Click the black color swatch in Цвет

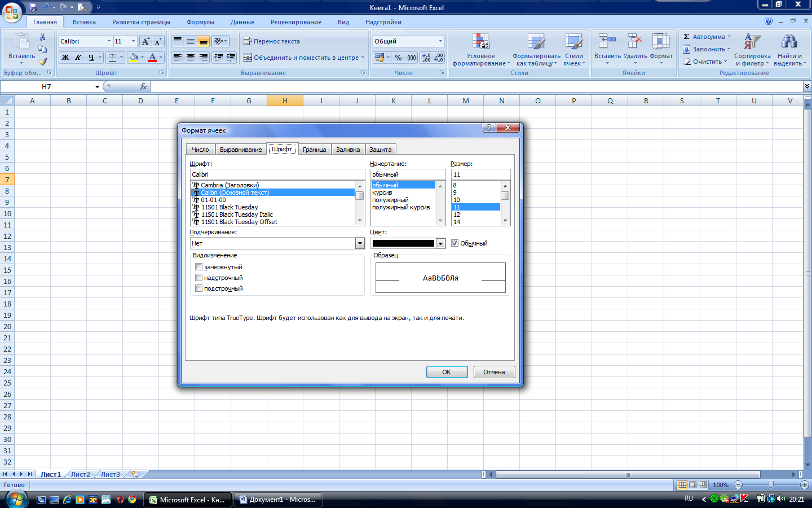(403, 243)
